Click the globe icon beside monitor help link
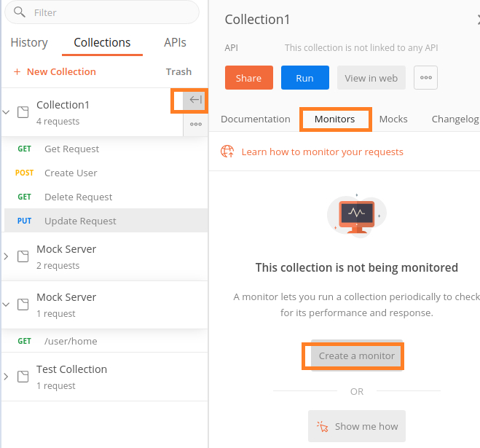480x448 pixels. 228,152
